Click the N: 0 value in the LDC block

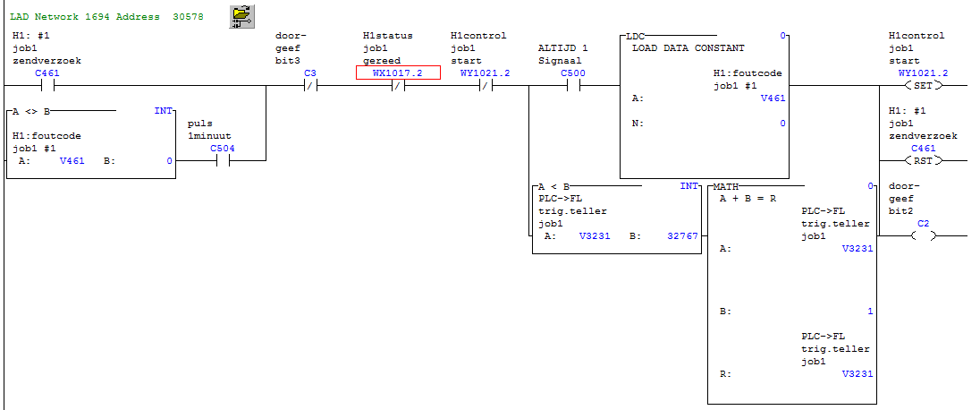781,124
